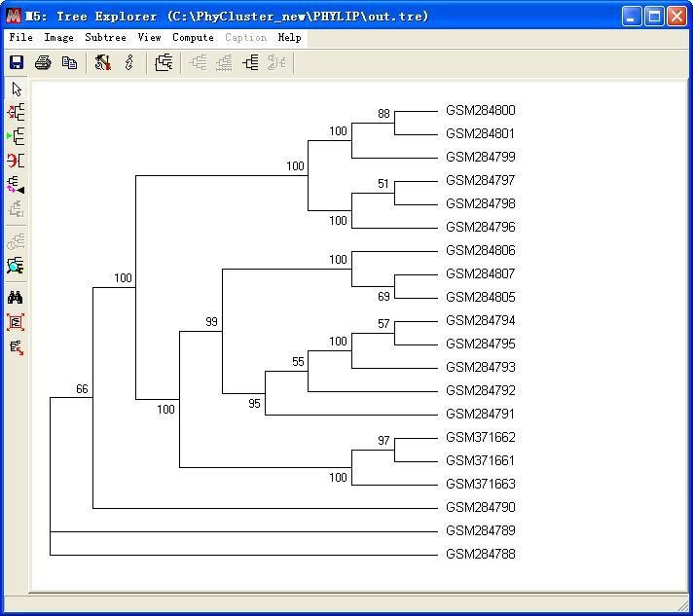This screenshot has width=693, height=616.
Task: Select taxon label GSM284805
Action: [481, 297]
